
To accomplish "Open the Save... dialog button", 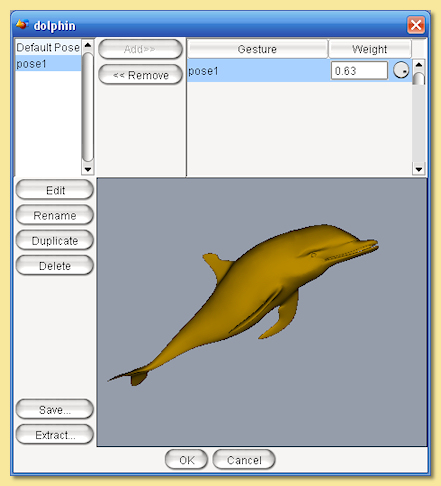I will click(x=55, y=409).
